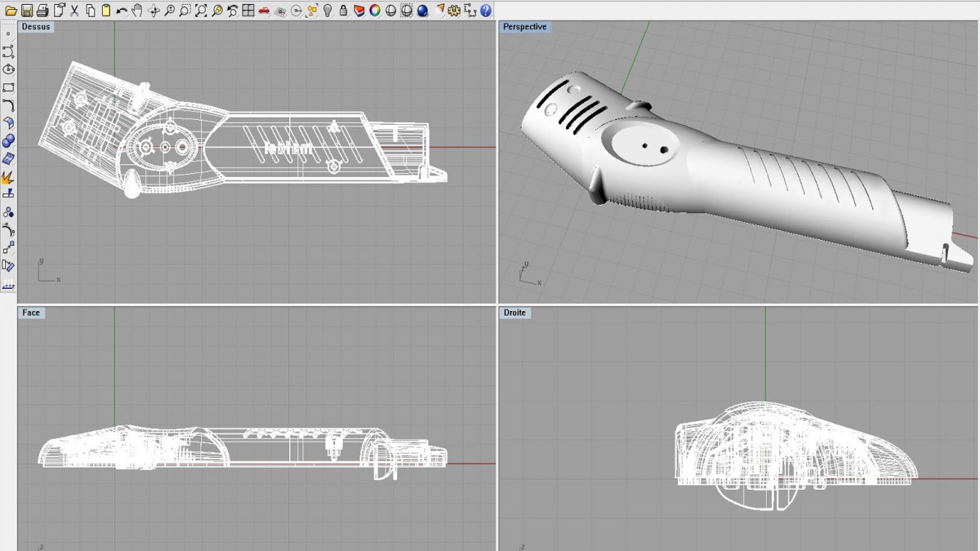The width and height of the screenshot is (980, 551).
Task: Activate the Face viewport title
Action: pos(31,313)
